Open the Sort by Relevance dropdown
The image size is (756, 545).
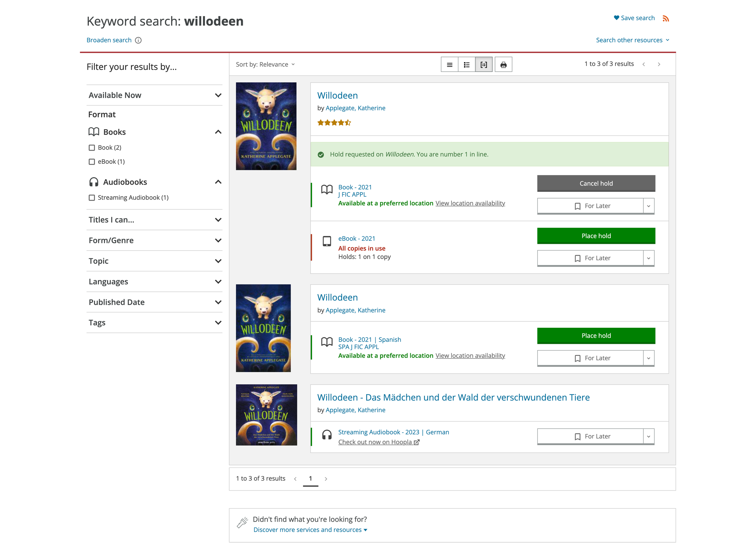tap(265, 64)
